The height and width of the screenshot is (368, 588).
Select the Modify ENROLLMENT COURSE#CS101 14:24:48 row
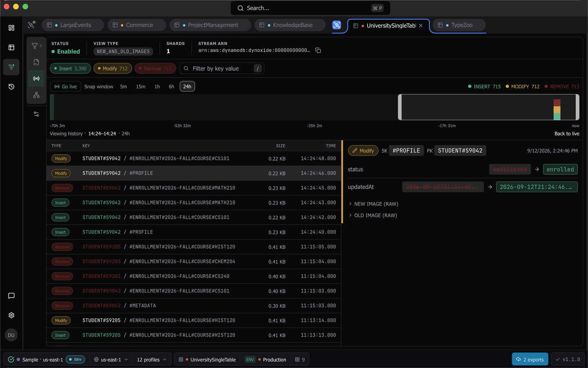tap(194, 159)
